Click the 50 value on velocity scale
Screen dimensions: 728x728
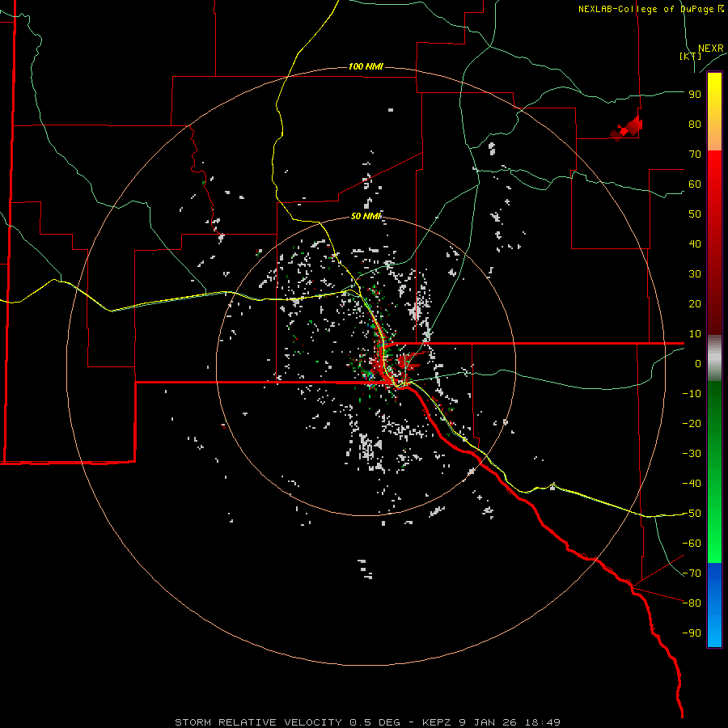pos(695,214)
